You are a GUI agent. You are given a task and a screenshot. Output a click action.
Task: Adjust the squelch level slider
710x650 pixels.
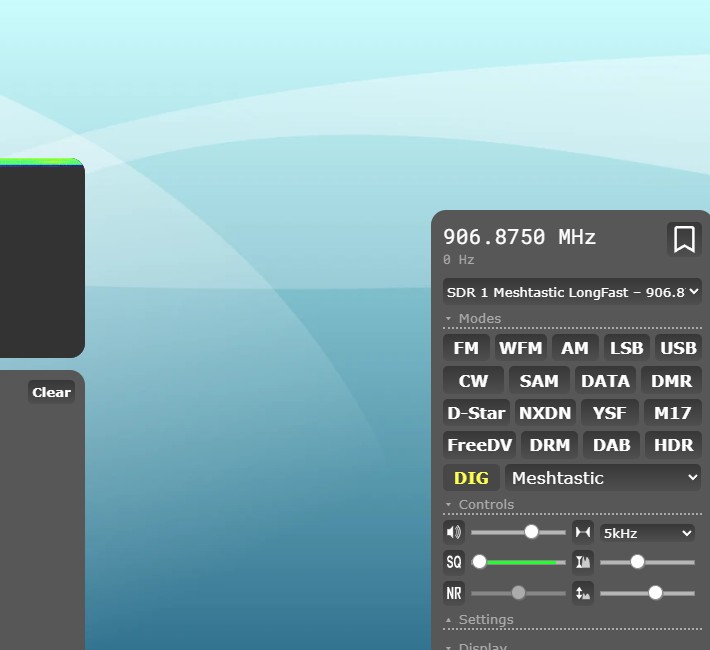[x=518, y=562]
